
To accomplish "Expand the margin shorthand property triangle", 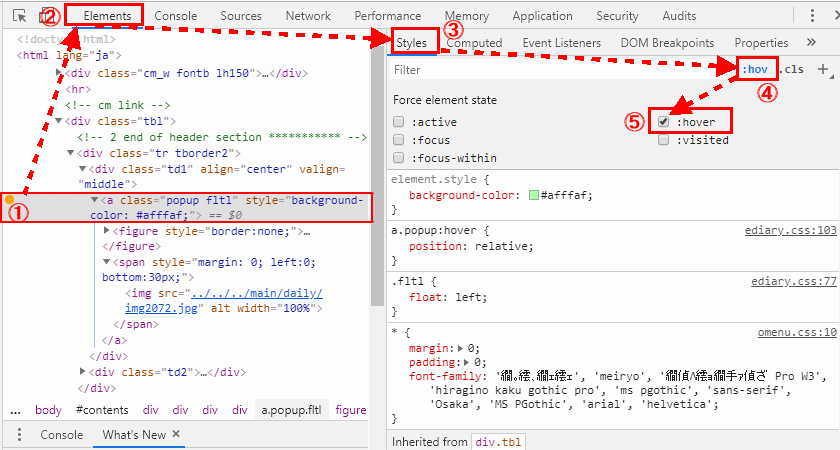I will 459,348.
